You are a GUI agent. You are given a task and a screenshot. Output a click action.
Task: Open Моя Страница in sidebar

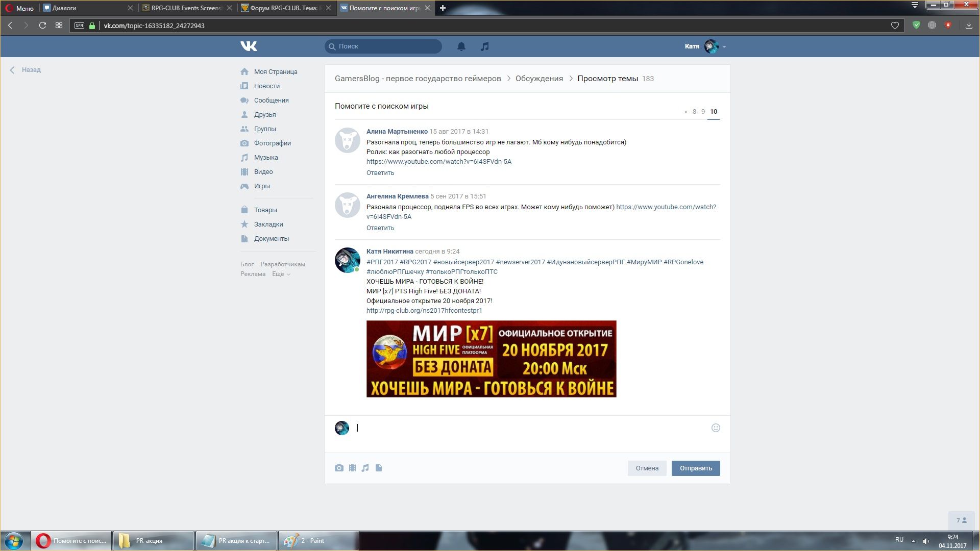276,72
